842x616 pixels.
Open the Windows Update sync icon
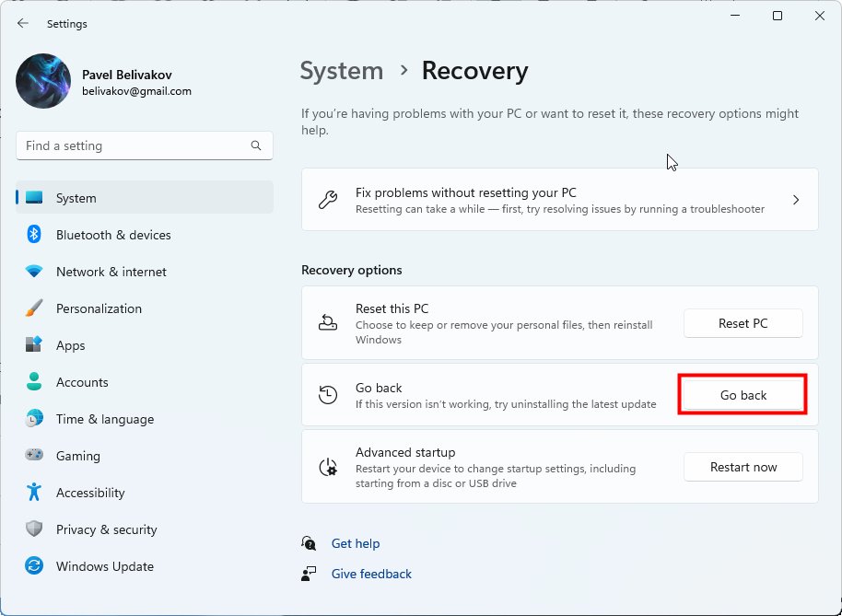coord(34,566)
